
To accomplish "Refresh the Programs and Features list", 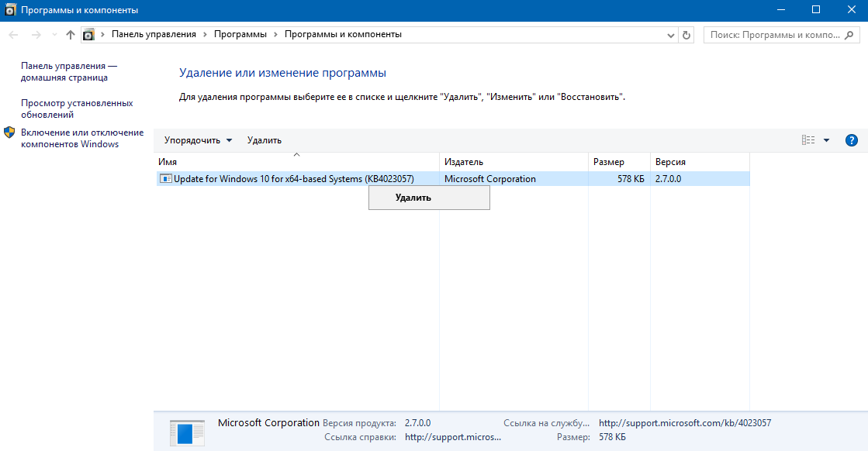I will (686, 35).
